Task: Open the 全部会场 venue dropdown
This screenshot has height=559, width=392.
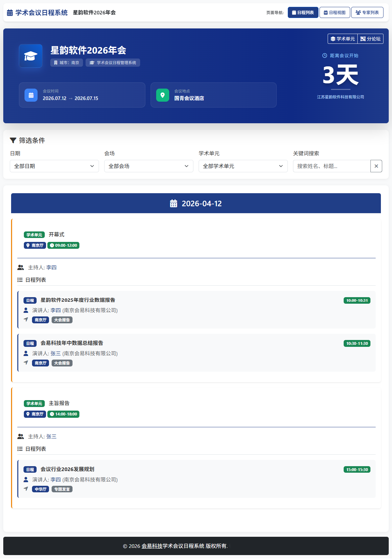Action: pos(149,166)
